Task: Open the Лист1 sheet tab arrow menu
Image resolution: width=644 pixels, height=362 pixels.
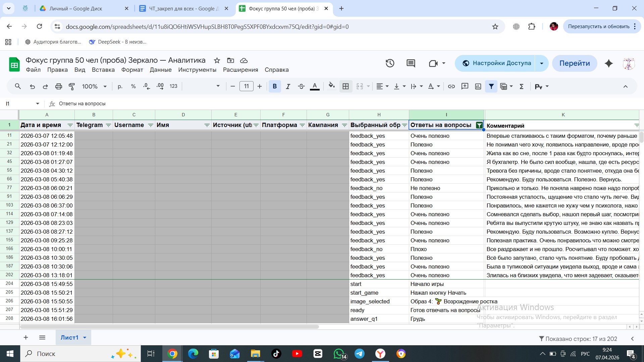Action: (85, 338)
